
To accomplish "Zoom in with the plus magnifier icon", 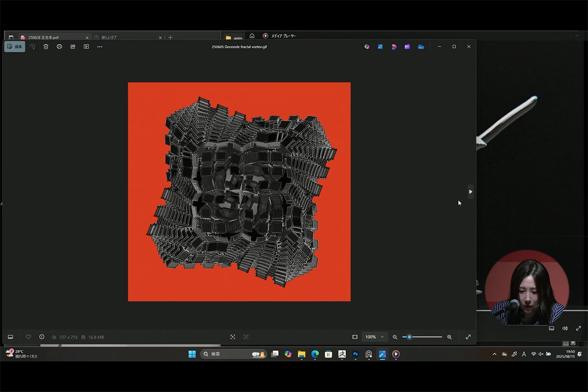I will [449, 337].
